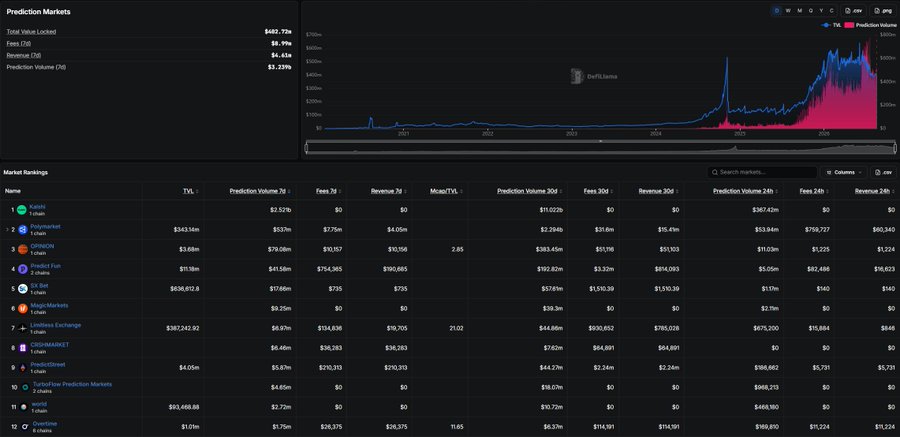
Task: Sort by Prediction Volume 30d column
Action: click(x=529, y=191)
